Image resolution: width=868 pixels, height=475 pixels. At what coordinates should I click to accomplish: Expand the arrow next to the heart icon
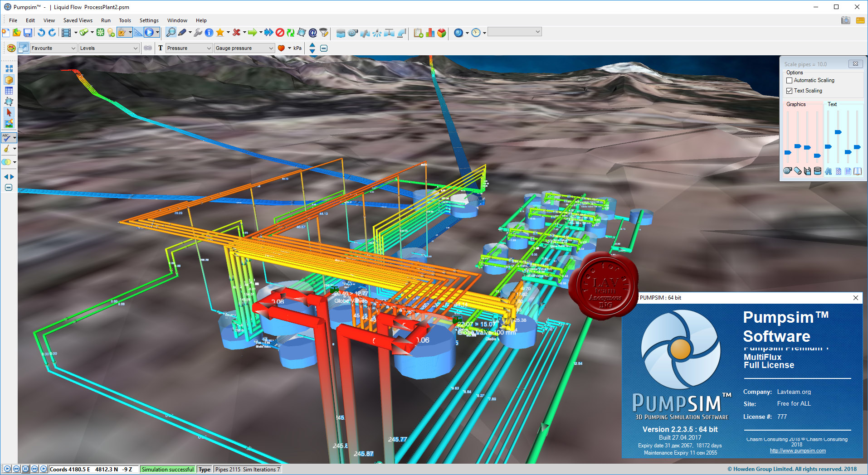[289, 48]
